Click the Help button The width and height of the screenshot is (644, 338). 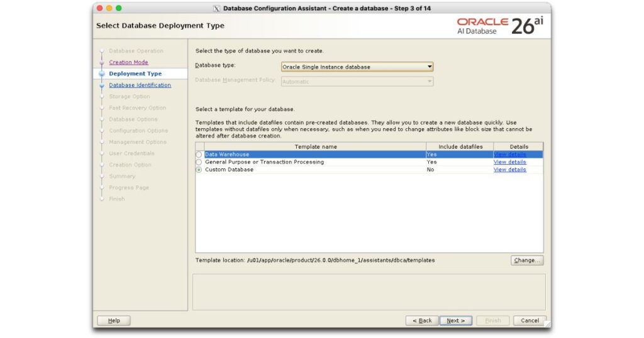coord(114,320)
